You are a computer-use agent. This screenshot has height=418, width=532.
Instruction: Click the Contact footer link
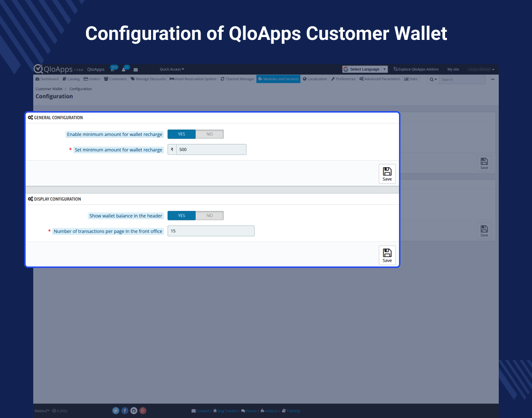[x=200, y=411]
